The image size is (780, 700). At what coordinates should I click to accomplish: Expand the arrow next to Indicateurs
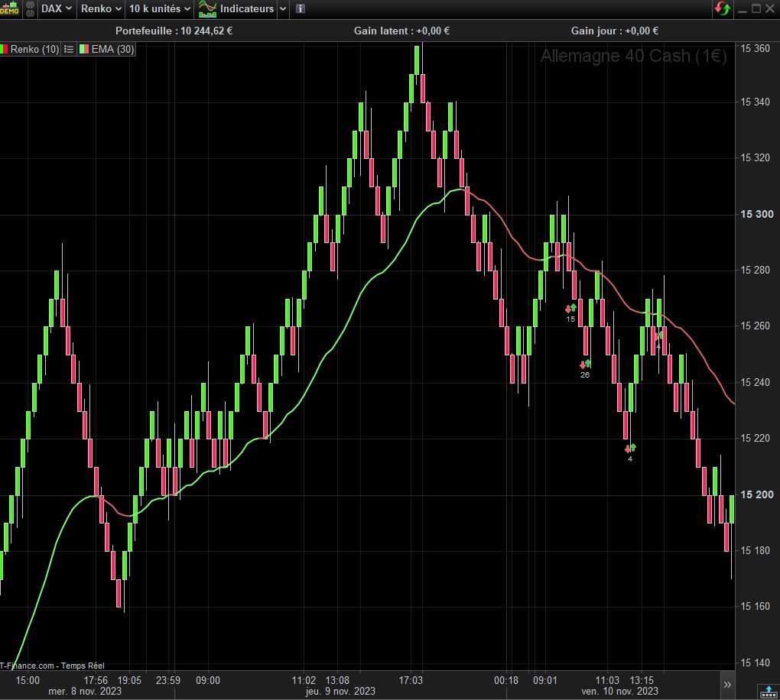point(283,9)
